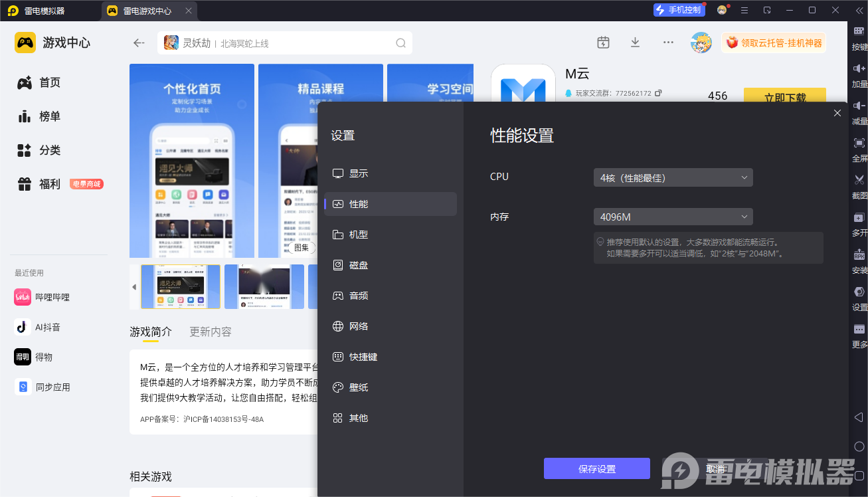
Task: Click the 保存设置 button
Action: point(596,468)
